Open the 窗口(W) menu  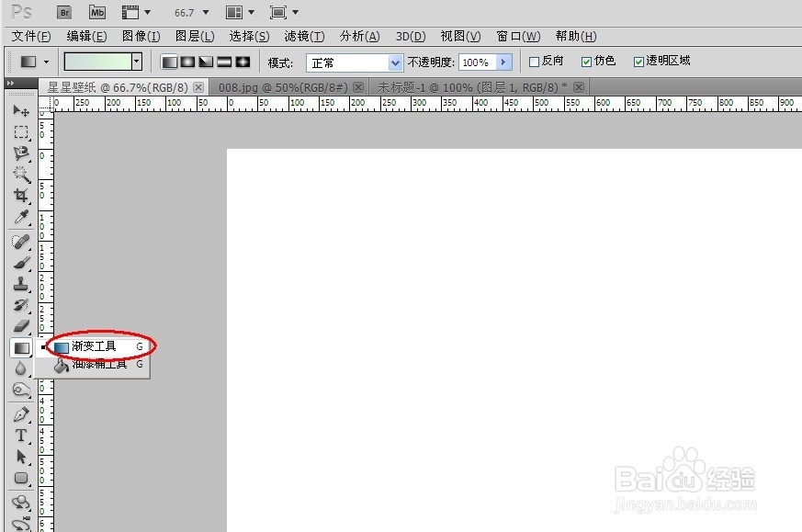coord(518,37)
